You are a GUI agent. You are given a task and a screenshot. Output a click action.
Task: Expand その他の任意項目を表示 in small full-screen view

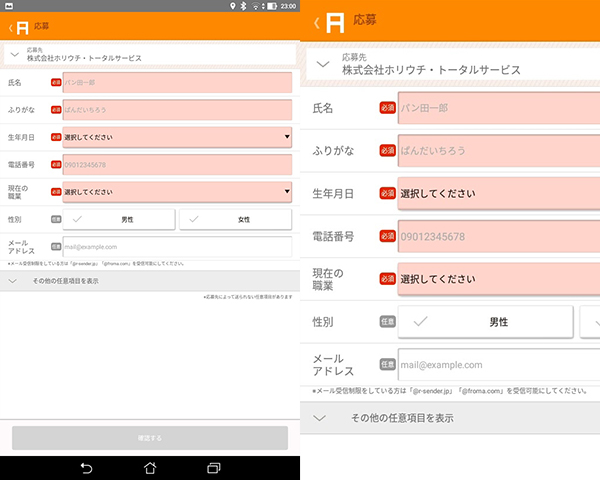[x=150, y=281]
